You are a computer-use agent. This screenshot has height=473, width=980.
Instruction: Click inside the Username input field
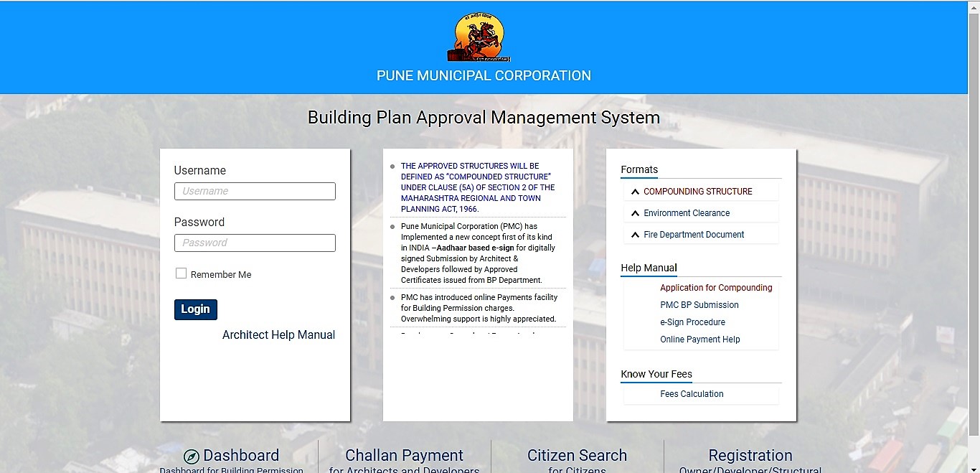click(255, 191)
